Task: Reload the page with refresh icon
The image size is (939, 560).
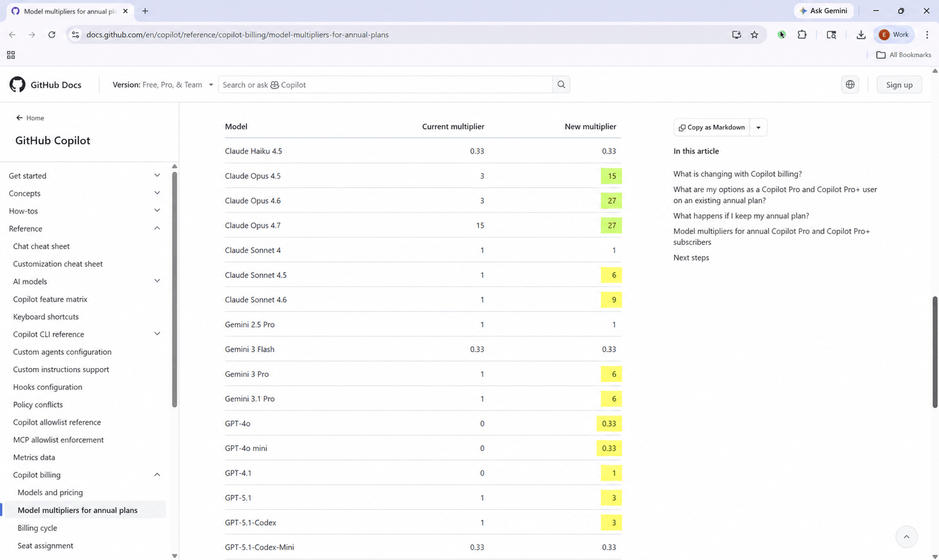Action: pyautogui.click(x=51, y=35)
